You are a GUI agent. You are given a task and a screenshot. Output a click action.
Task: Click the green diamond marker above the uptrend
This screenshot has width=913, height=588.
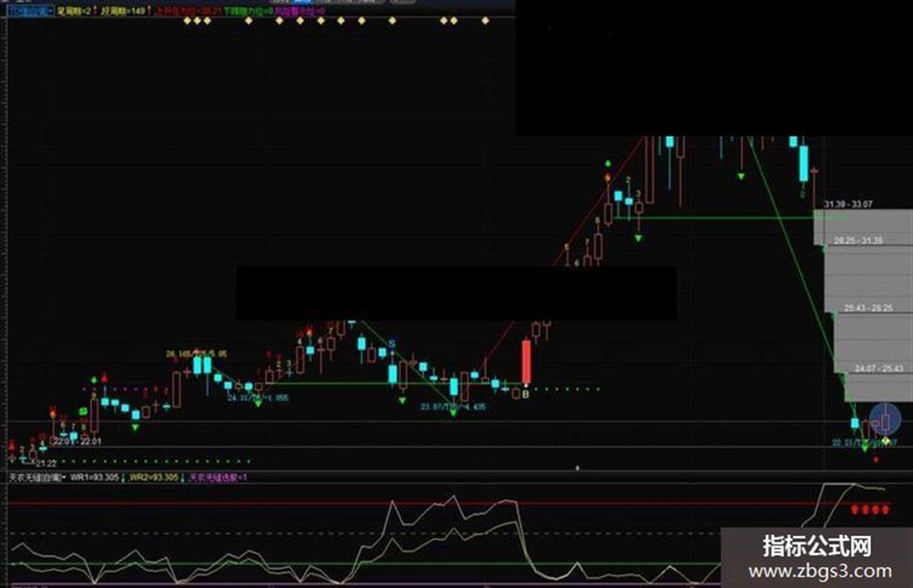click(x=608, y=163)
